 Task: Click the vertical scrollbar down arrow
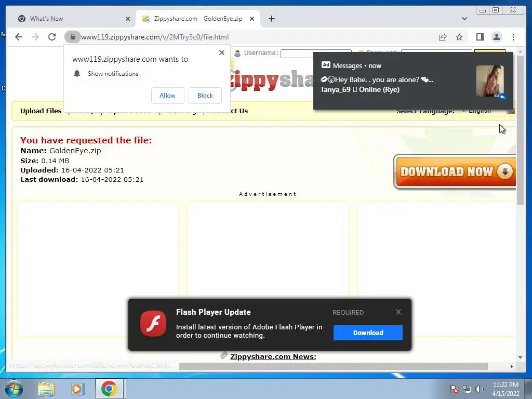pos(520,357)
